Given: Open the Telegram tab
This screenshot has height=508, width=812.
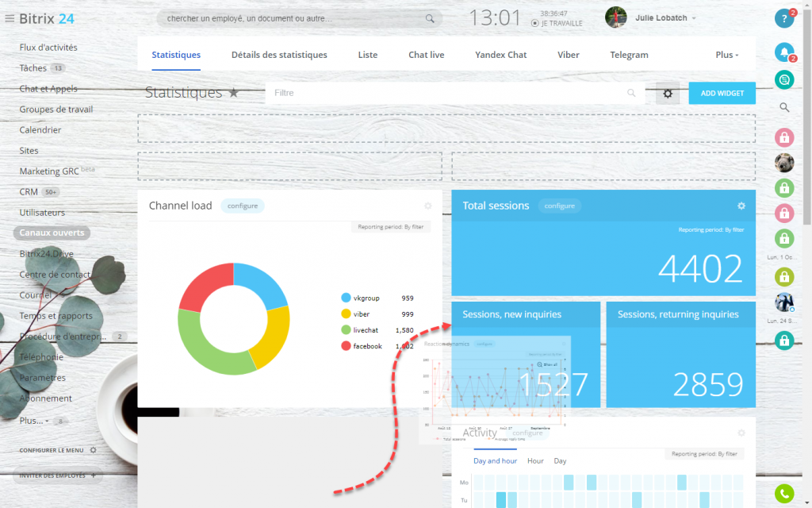Looking at the screenshot, I should pyautogui.click(x=629, y=55).
